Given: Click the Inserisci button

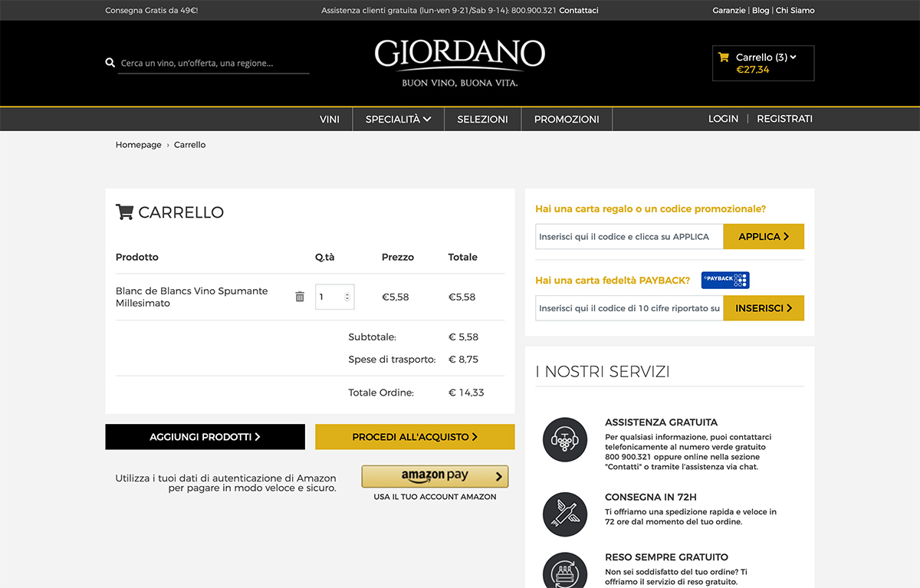Looking at the screenshot, I should tap(764, 308).
